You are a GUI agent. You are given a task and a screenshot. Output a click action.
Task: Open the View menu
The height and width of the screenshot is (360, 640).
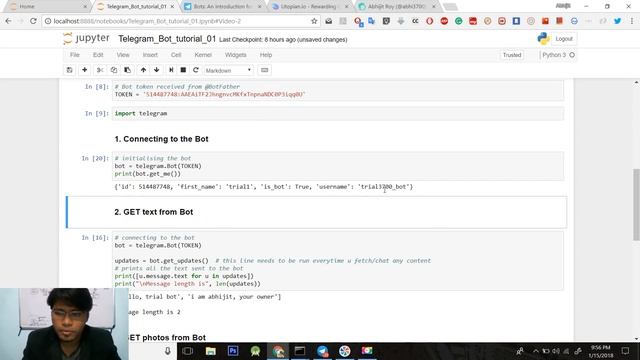(123, 55)
